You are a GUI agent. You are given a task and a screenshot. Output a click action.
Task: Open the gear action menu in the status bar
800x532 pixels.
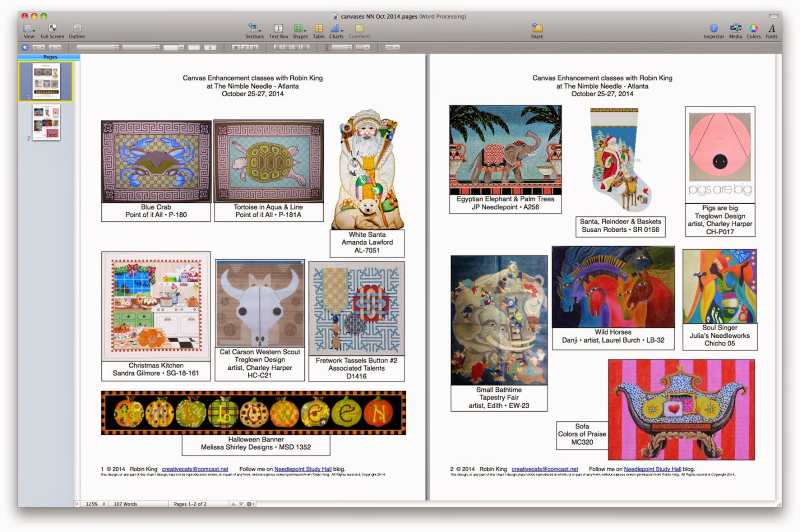[248, 504]
